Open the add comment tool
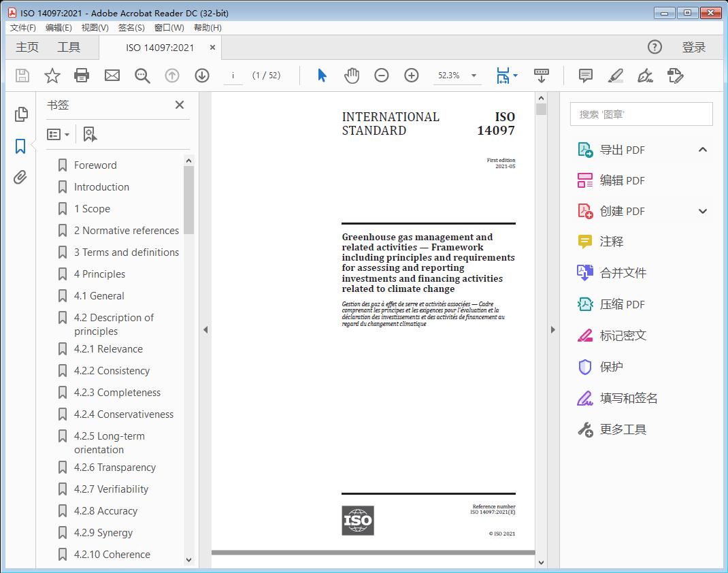This screenshot has width=728, height=573. pyautogui.click(x=585, y=76)
